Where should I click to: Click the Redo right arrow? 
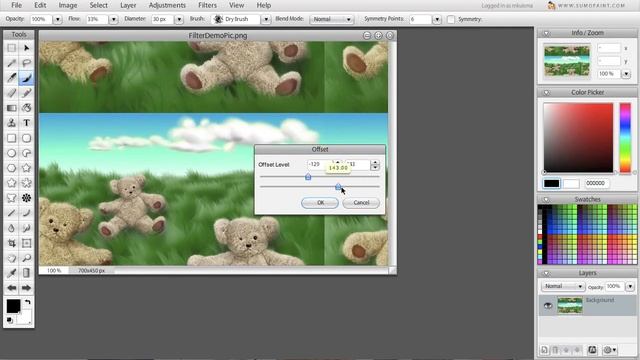click(x=27, y=288)
